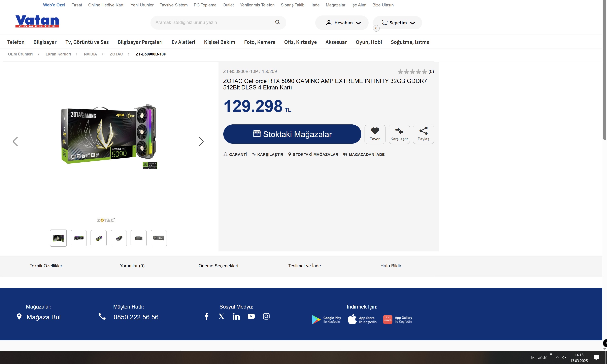Image resolution: width=607 pixels, height=364 pixels.
Task: Go to NVIDIA breadcrumb
Action: pos(90,54)
